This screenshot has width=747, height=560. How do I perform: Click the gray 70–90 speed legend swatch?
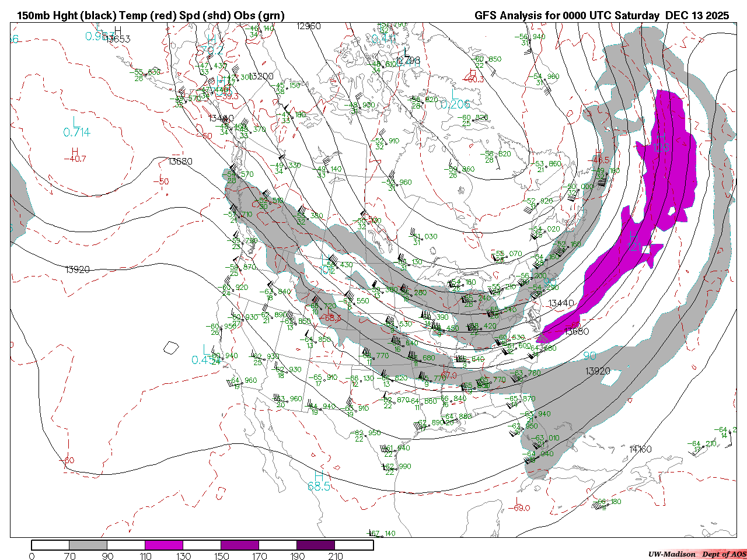[88, 545]
